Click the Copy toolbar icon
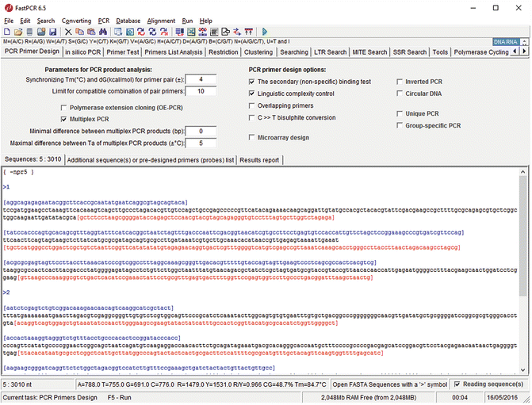The width and height of the screenshot is (532, 405). [x=80, y=32]
